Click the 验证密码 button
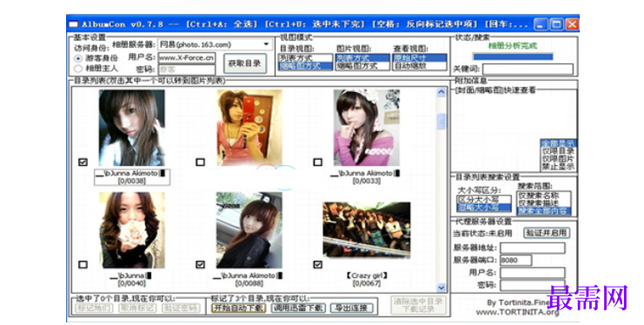Viewport: 644px width, 325px height. click(x=181, y=308)
